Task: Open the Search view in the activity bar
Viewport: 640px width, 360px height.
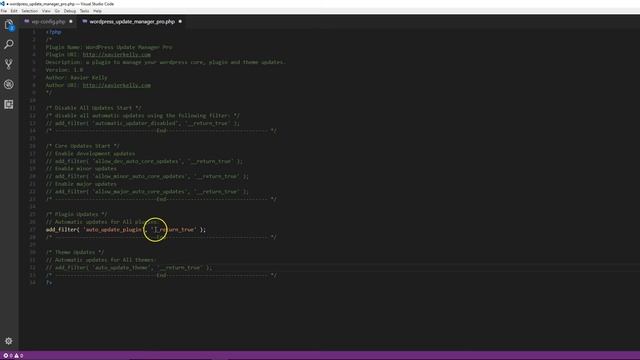Action: [9, 44]
